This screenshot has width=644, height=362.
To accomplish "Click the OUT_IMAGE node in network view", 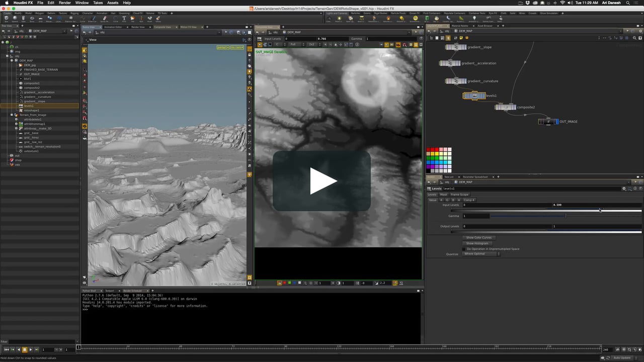I will coord(548,122).
